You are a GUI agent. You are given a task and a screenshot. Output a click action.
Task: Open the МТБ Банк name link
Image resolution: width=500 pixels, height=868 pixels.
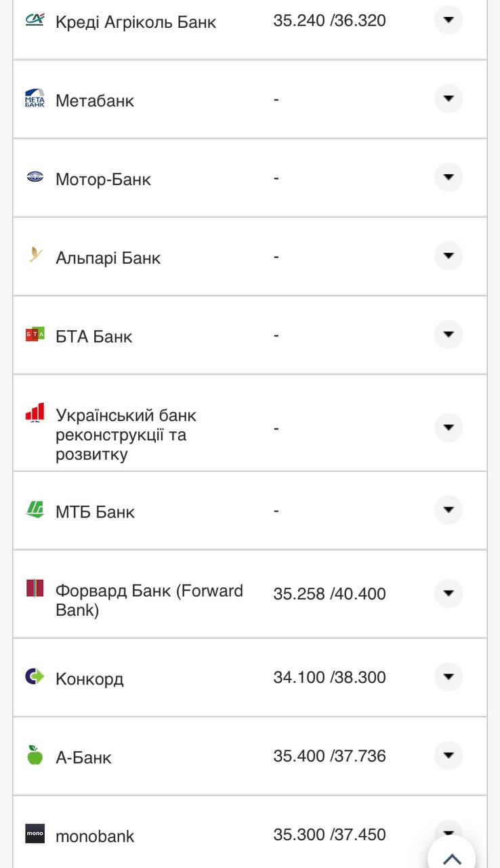pos(95,512)
